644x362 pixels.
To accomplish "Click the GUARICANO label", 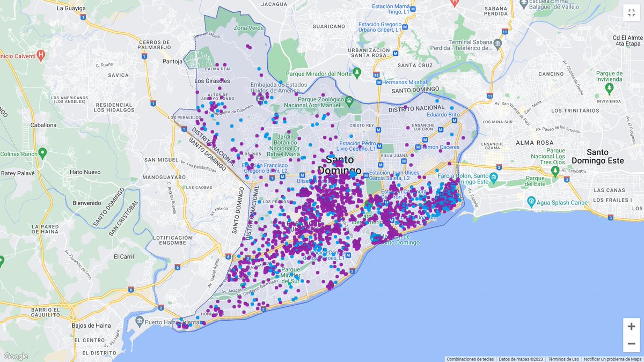I will click(x=328, y=26).
